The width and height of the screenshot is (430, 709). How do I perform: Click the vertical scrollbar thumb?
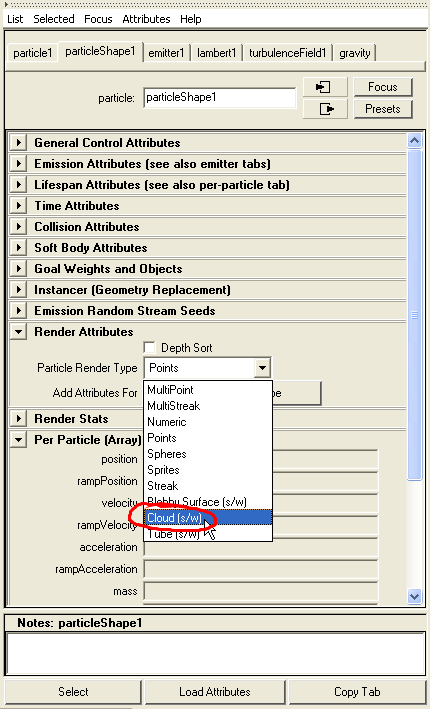click(414, 315)
